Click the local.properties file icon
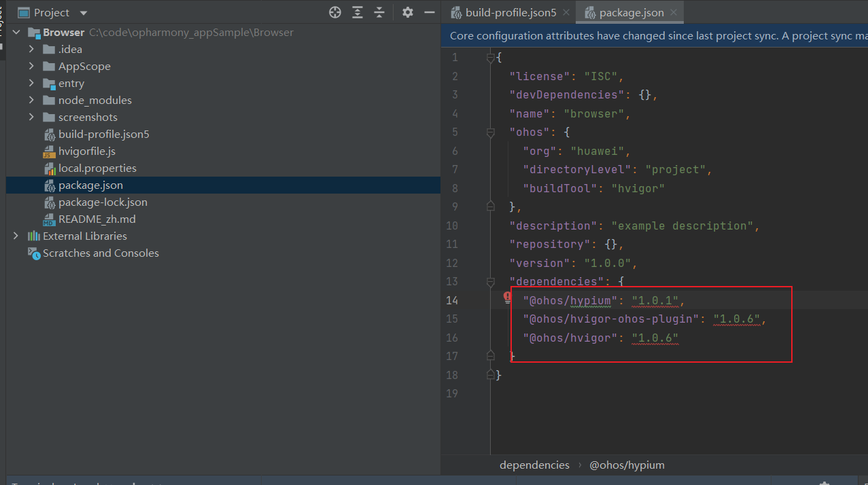This screenshot has height=485, width=868. pos(49,168)
